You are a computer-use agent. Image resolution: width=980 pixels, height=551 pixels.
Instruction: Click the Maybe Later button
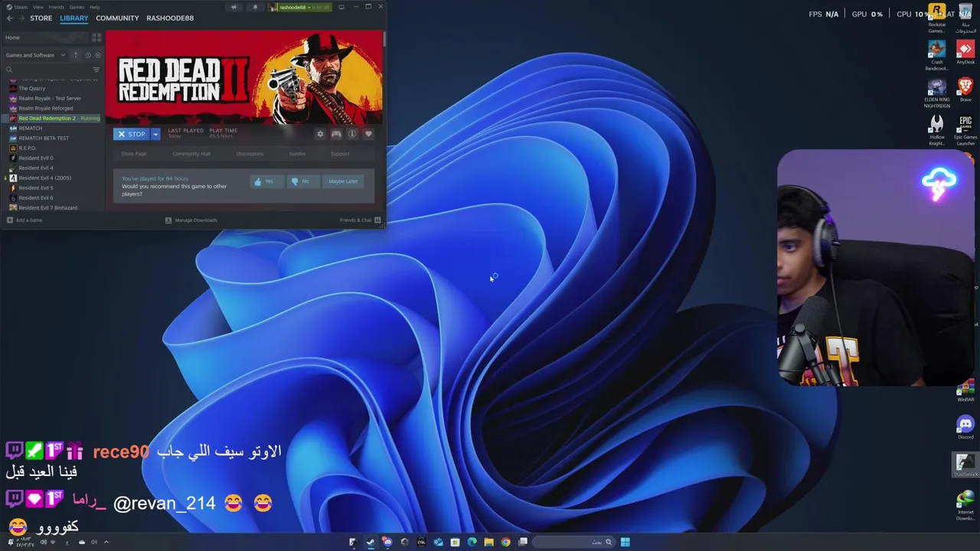tap(343, 181)
